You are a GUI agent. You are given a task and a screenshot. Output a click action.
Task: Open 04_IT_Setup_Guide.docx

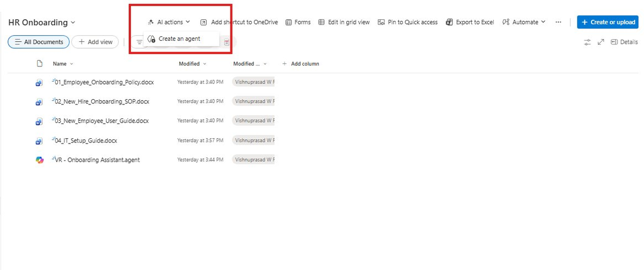coord(85,140)
